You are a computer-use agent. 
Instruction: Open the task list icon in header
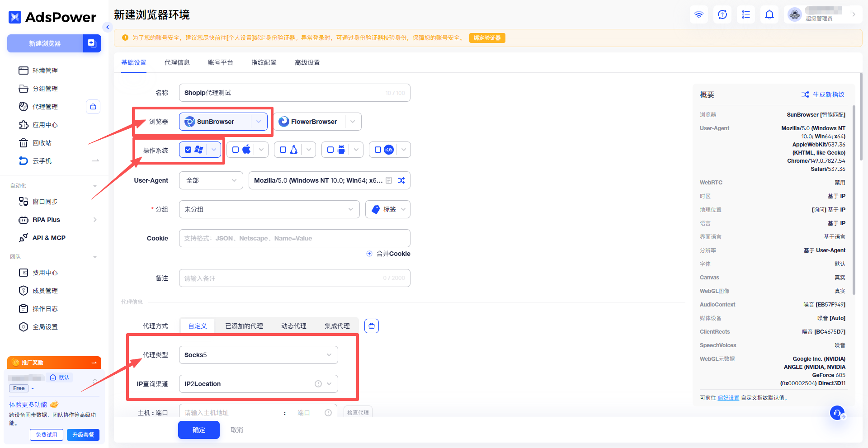coord(746,14)
